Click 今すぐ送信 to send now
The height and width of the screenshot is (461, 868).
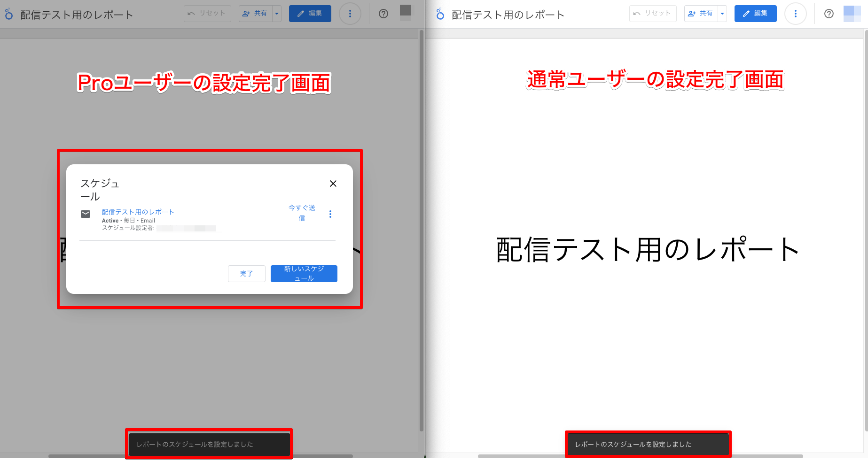click(302, 213)
